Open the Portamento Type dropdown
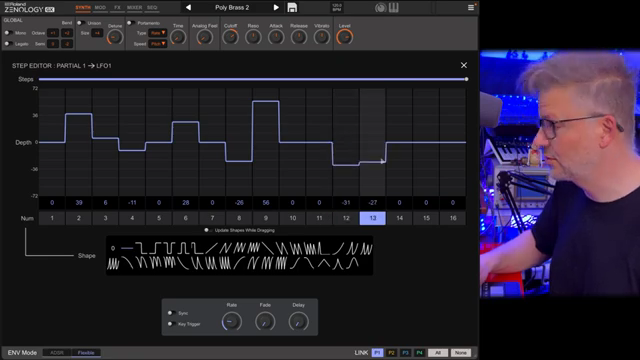This screenshot has width=640, height=360. (x=158, y=33)
